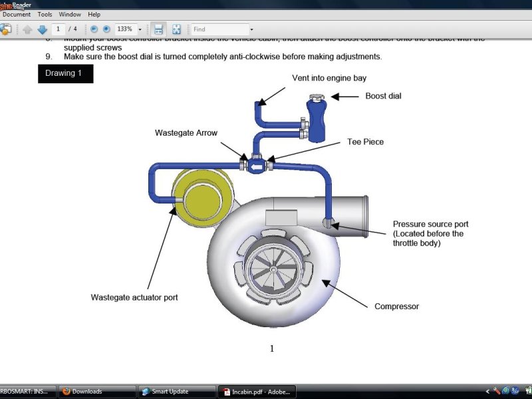532x399 pixels.
Task: Go to previous page with up arrow
Action: pos(27,29)
